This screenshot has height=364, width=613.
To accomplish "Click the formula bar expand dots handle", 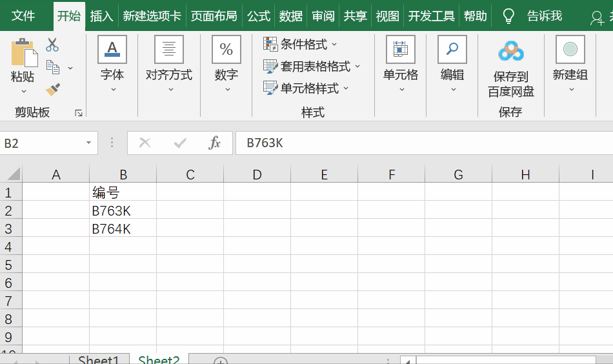I will (x=112, y=143).
